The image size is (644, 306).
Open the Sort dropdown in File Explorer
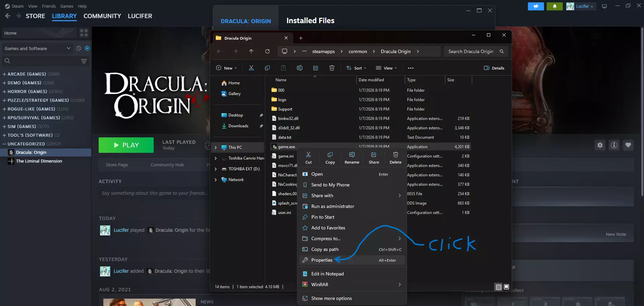pyautogui.click(x=356, y=68)
